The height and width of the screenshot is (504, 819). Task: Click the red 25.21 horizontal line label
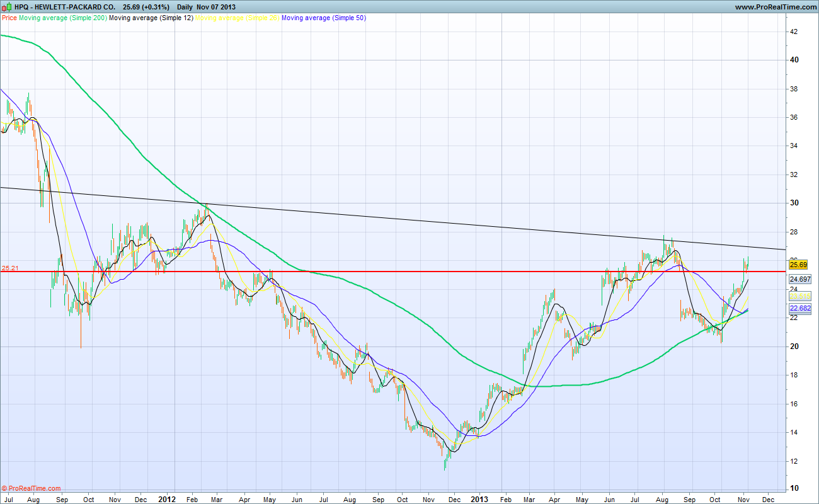coord(10,268)
